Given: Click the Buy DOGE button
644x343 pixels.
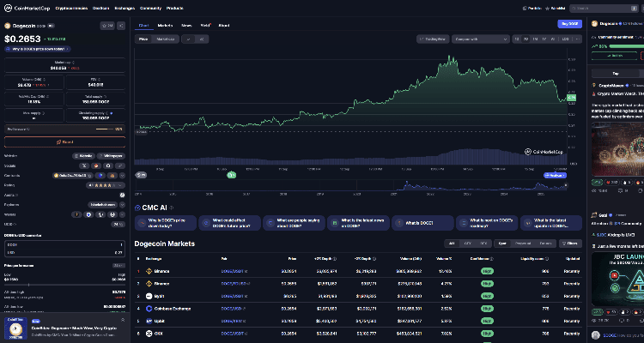Looking at the screenshot, I should [x=569, y=25].
